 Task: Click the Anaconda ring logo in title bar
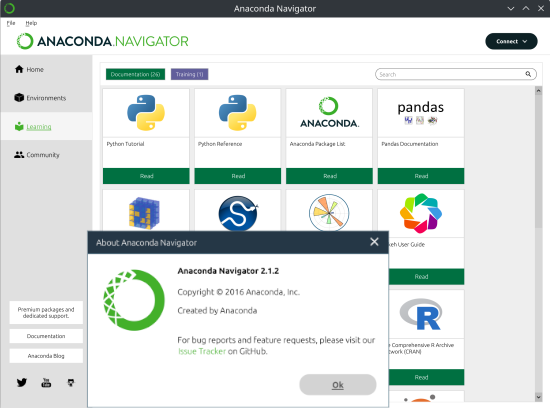(9, 8)
